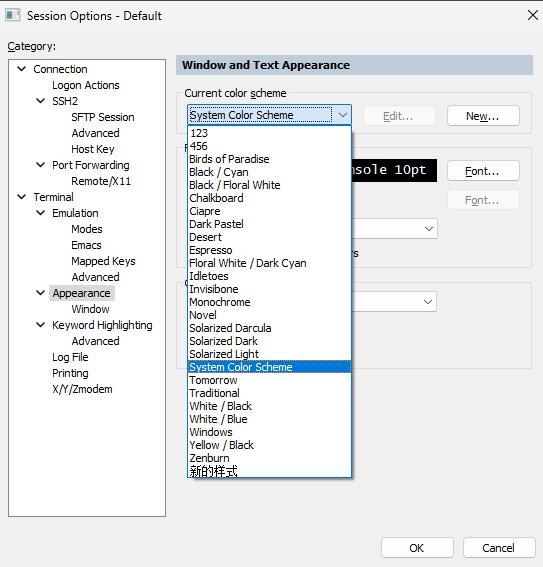Choose Black / Cyan scheme
Viewport: 543px width, 567px height.
click(x=269, y=172)
